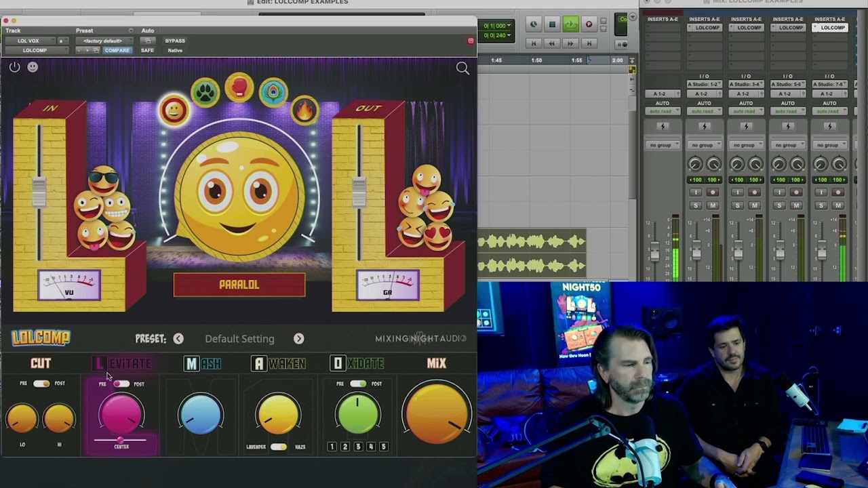Viewport: 868px width, 488px height.
Task: Open no group dropdown on A Studio: 3-4 channel
Action: point(747,145)
